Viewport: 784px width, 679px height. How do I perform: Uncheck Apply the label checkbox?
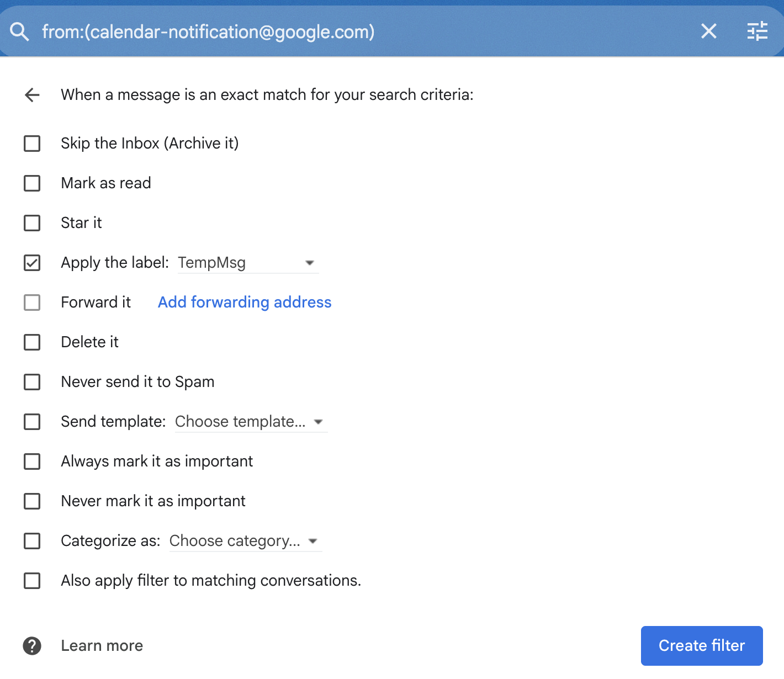[x=32, y=263]
